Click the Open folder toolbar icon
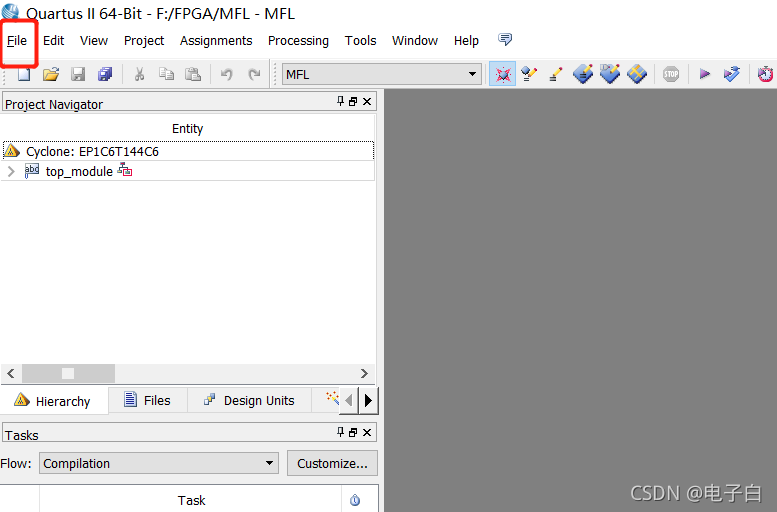This screenshot has height=512, width=777. coord(51,74)
